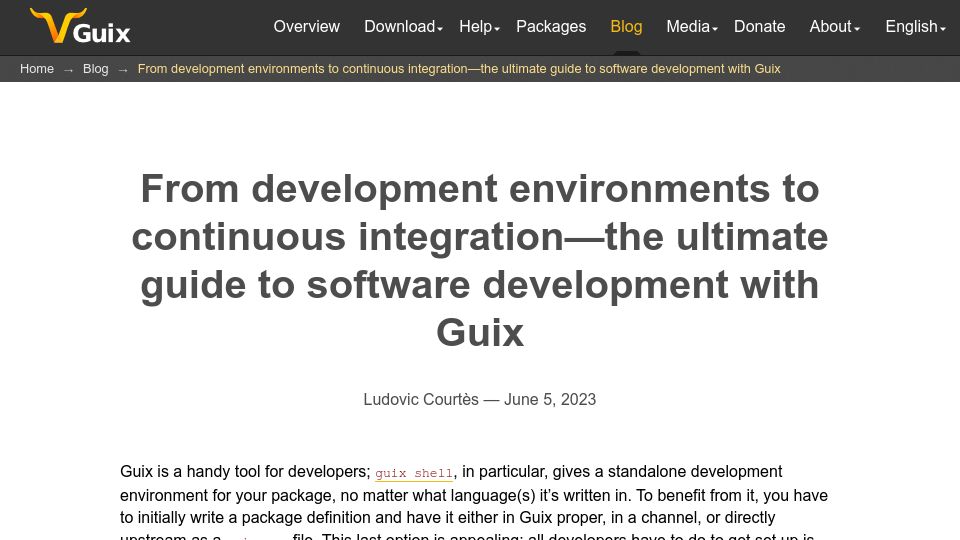
Task: Expand the About dropdown menu
Action: tap(834, 26)
